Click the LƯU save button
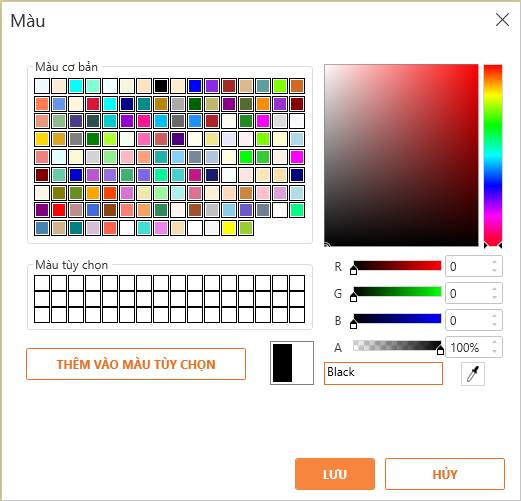 tap(335, 474)
